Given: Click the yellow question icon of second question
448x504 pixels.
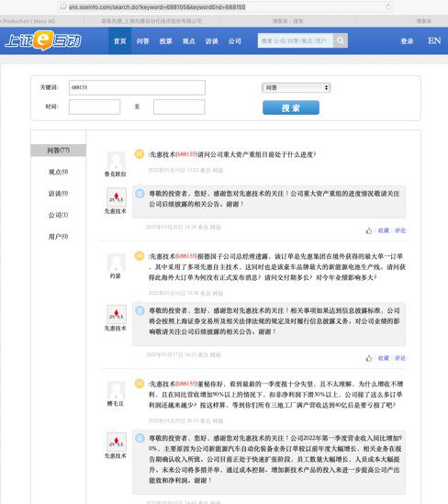Looking at the screenshot, I should click(x=140, y=256).
